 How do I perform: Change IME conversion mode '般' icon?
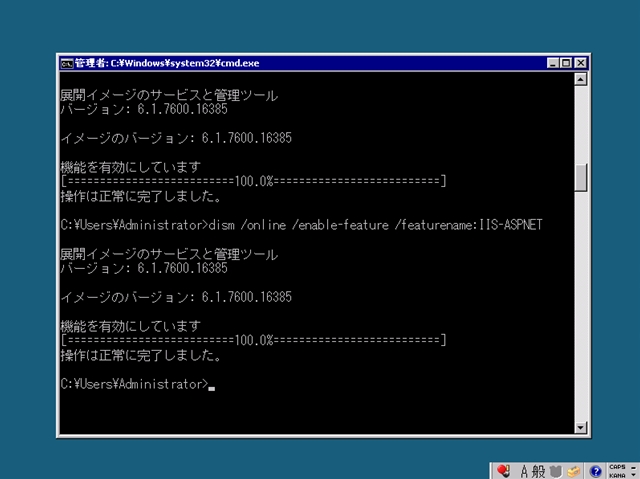(538, 472)
